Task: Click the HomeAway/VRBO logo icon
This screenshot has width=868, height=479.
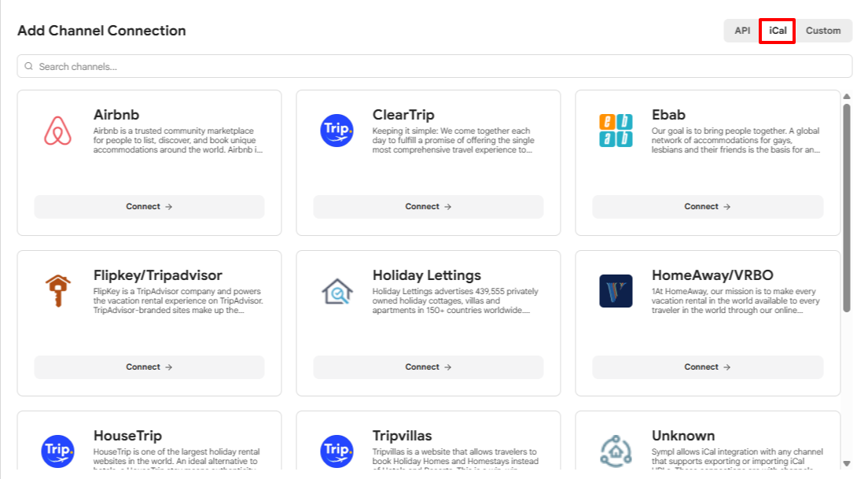Action: coord(616,291)
